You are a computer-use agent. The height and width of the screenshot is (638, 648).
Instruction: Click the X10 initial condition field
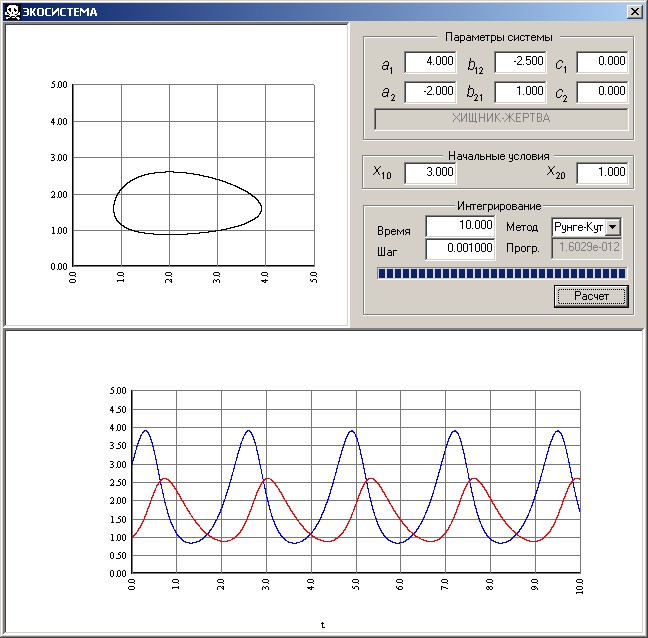click(430, 172)
